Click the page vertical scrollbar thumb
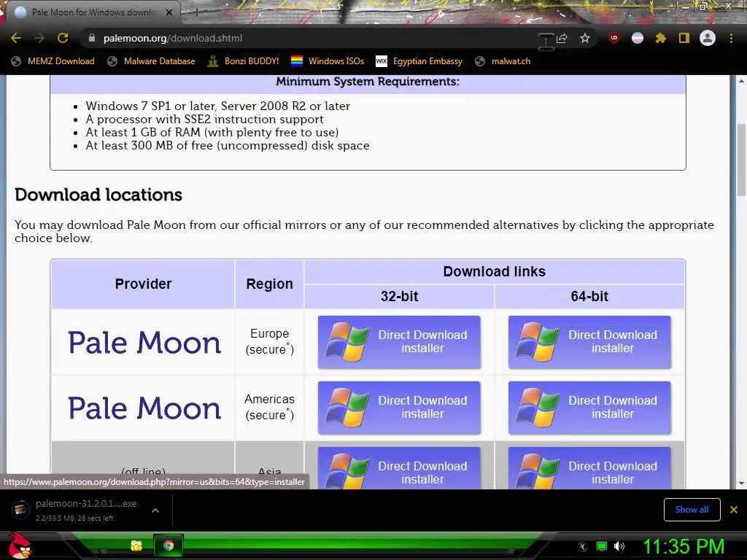The width and height of the screenshot is (747, 560). click(741, 159)
